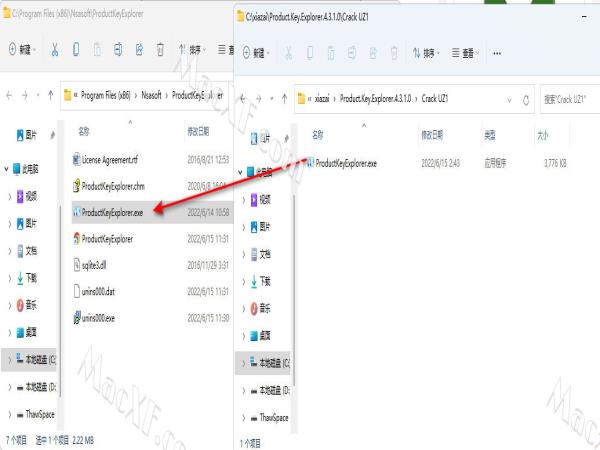This screenshot has height=450, width=600.
Task: Open Sort dropdown in left window toolbar
Action: point(192,49)
